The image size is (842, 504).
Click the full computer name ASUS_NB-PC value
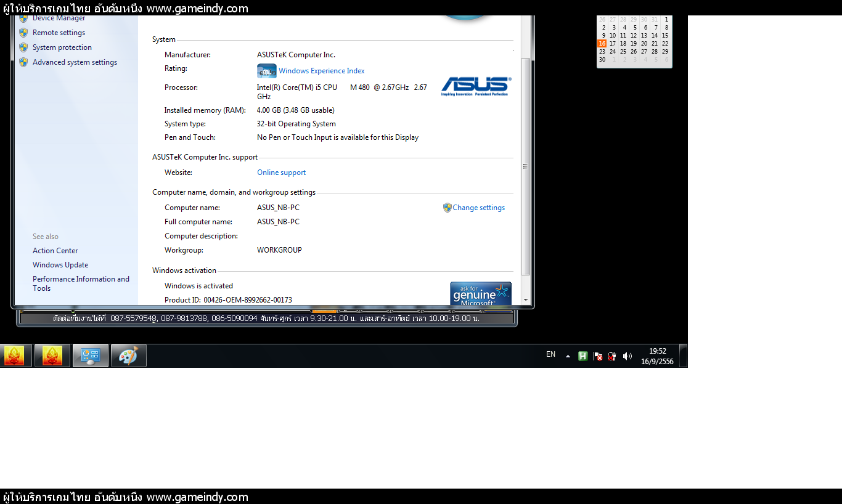[x=278, y=222]
